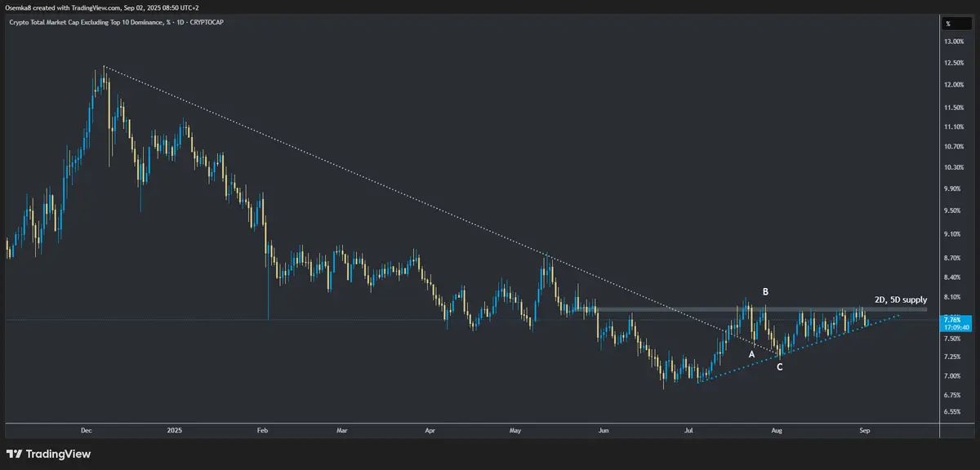Viewport: 980px width, 470px height.
Task: Click the 9.50% price axis label
Action: pos(952,211)
